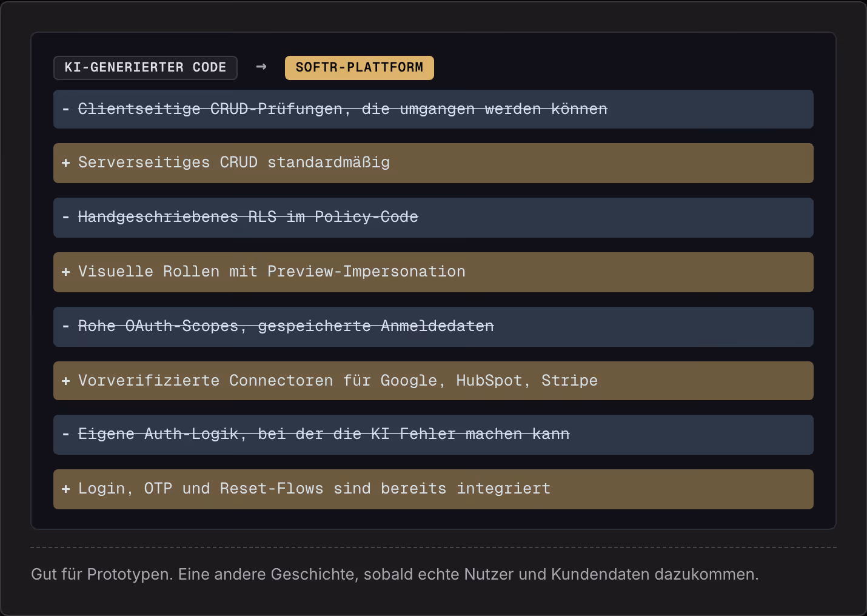
Task: Select the line "Serverseitiges CRUD standardmäßig"
Action: 433,163
